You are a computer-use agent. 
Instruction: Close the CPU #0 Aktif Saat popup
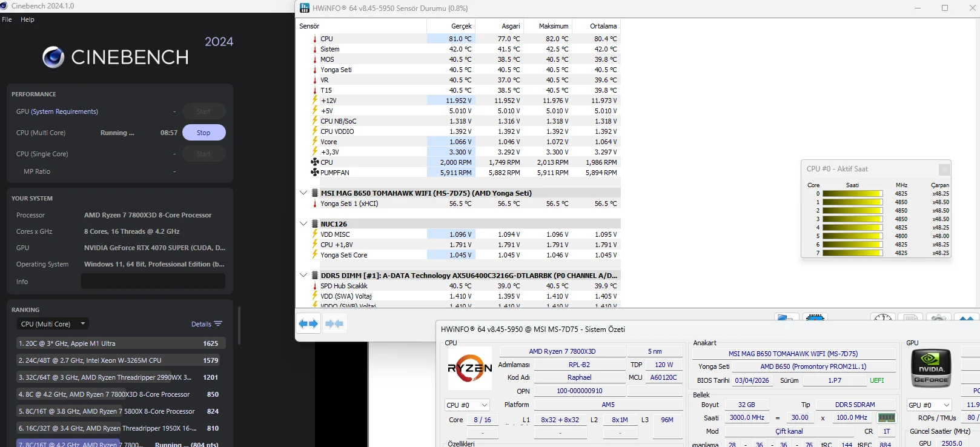point(944,170)
